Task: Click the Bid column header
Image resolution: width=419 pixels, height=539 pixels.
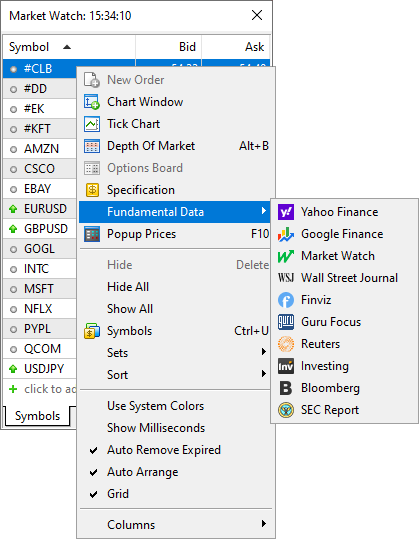Action: tap(168, 47)
